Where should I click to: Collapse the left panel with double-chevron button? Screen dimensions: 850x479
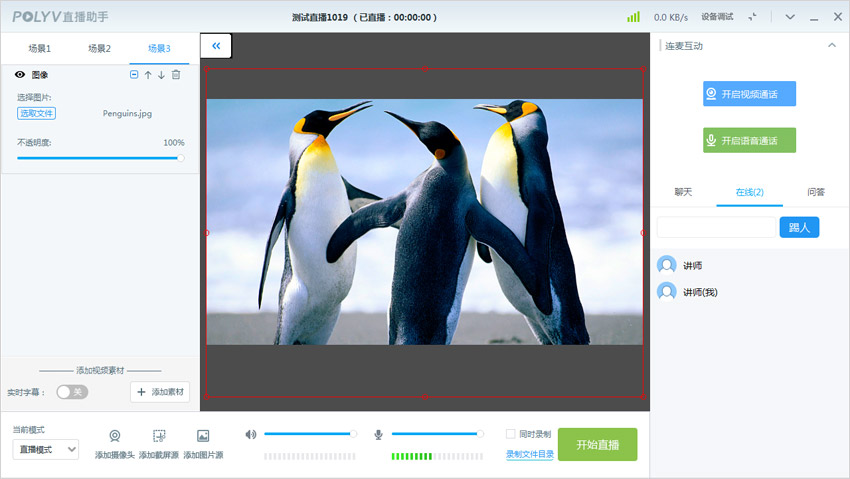(x=216, y=46)
